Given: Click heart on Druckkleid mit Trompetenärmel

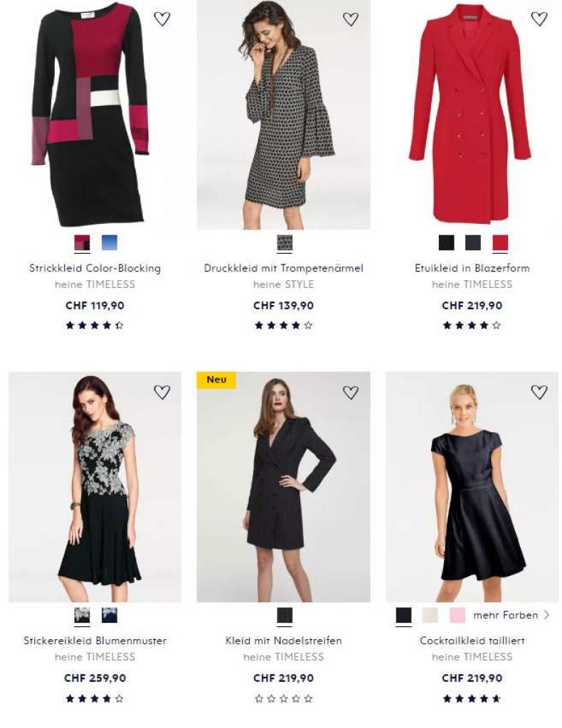Looking at the screenshot, I should [x=351, y=19].
